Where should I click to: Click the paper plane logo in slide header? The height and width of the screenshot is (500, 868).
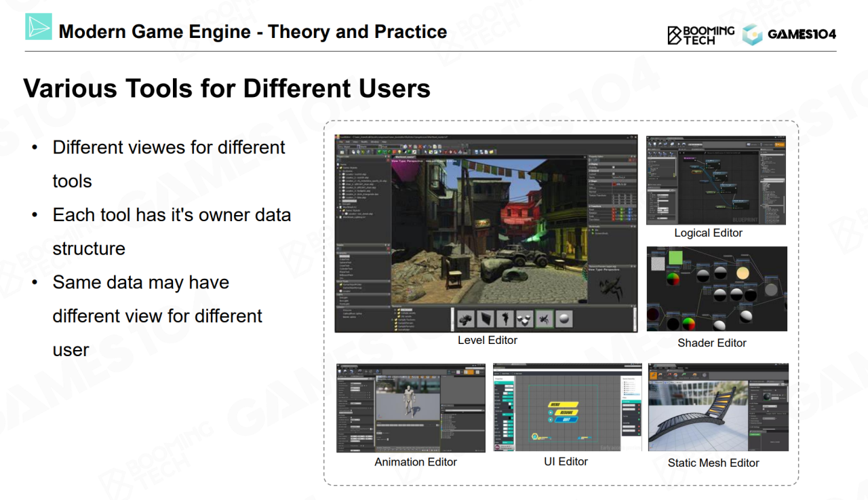pyautogui.click(x=39, y=26)
